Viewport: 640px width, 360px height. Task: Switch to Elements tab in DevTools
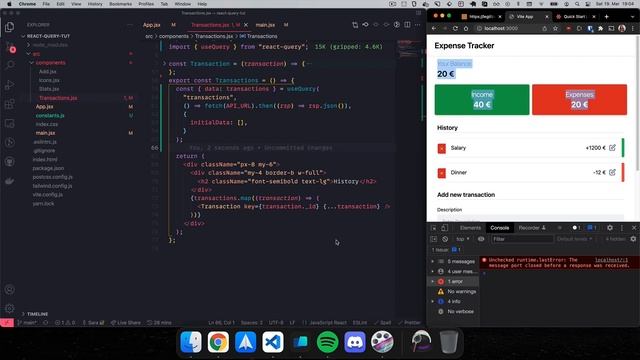click(x=470, y=228)
